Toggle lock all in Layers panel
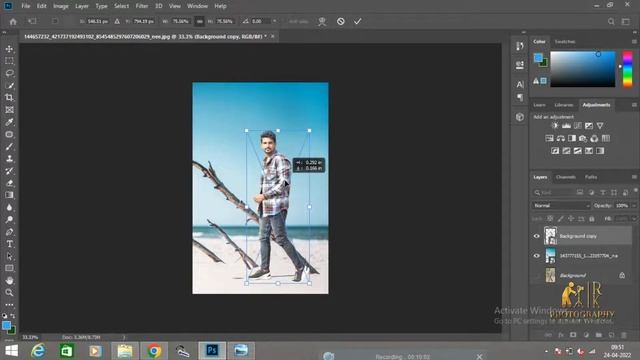This screenshot has height=360, width=640. (x=592, y=219)
